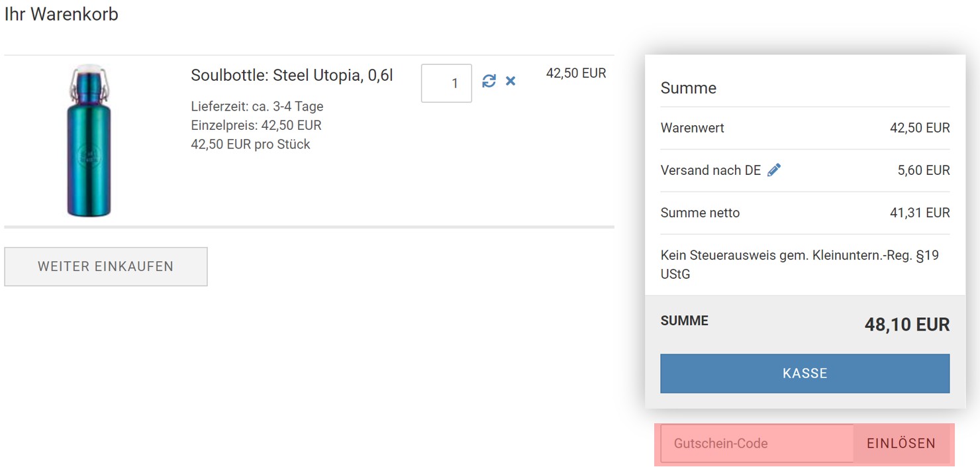Select the 5,60 EUR shipping cost
This screenshot has height=467, width=980.
[924, 170]
